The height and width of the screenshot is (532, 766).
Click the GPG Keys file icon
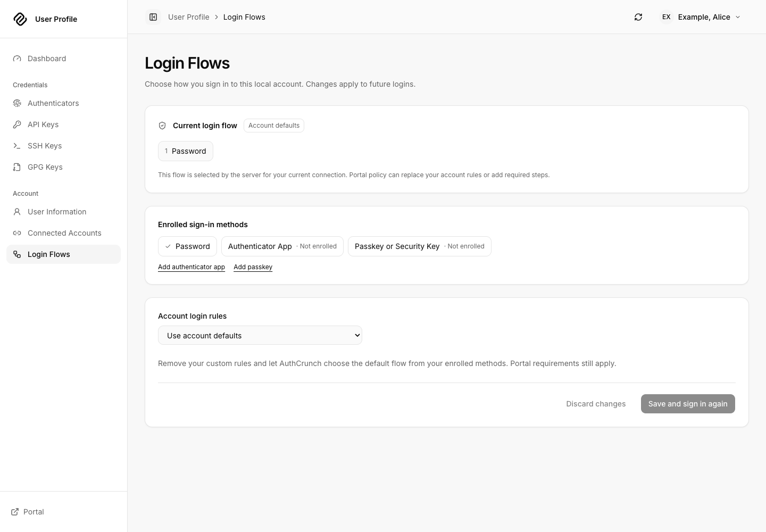[x=17, y=167]
